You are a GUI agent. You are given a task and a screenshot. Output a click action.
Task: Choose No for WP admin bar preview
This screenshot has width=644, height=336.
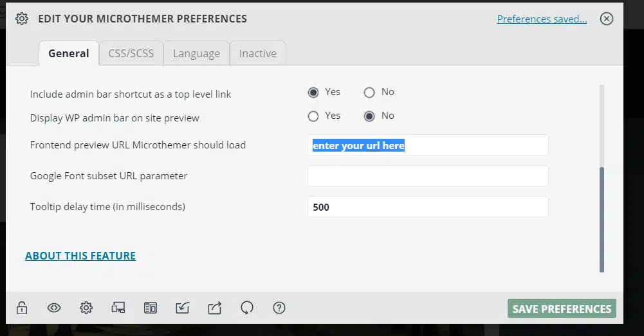tap(369, 116)
